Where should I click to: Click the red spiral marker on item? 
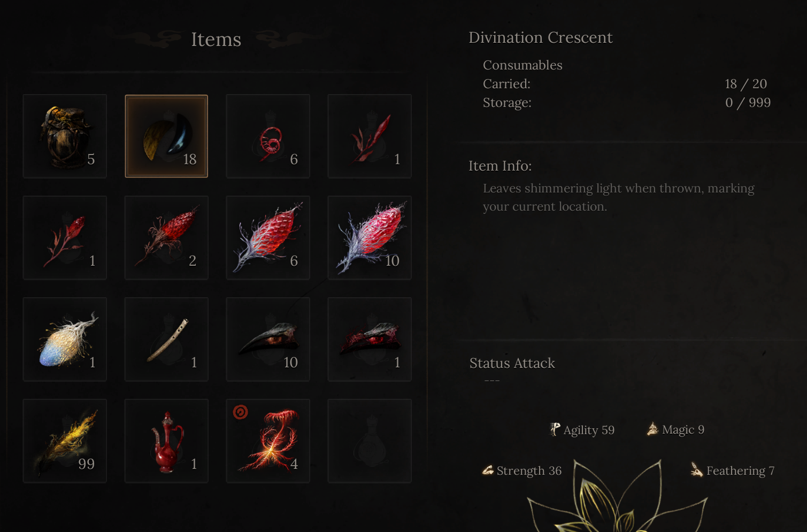241,412
